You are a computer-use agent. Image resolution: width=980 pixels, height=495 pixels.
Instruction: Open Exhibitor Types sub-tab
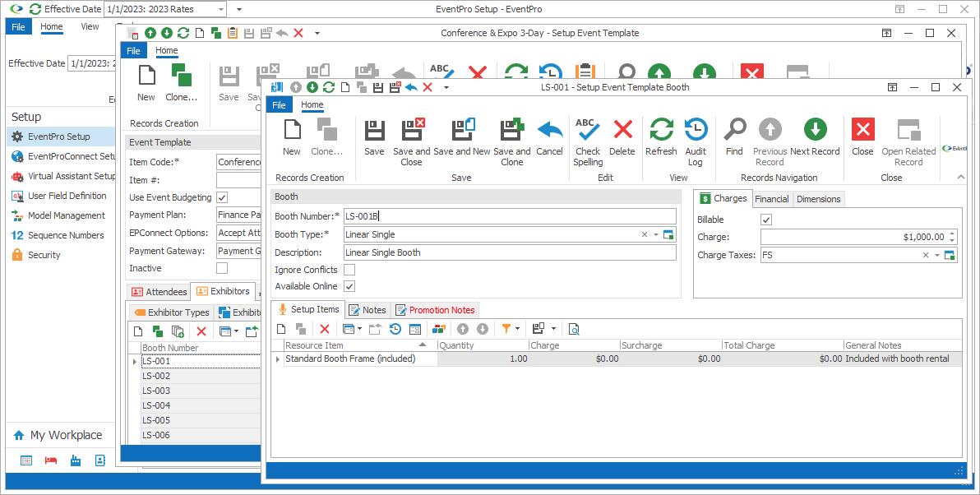coord(171,312)
